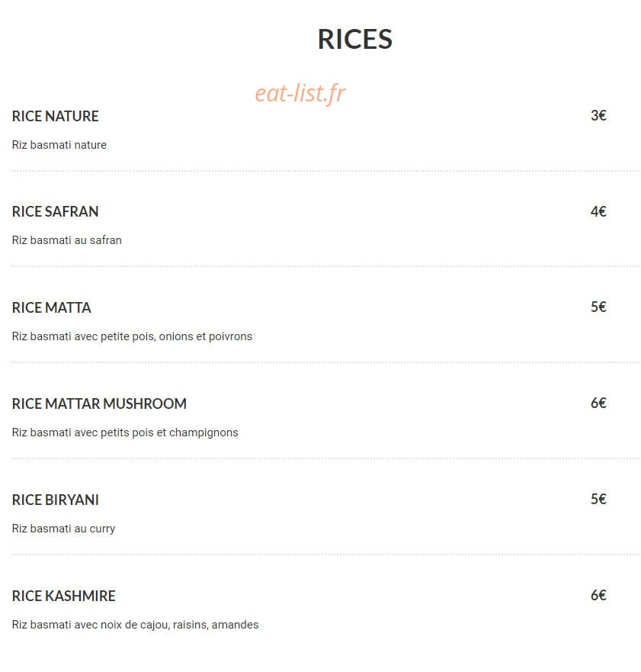This screenshot has height=672, width=641.
Task: Select the RICE KASHMIRE item title
Action: (64, 596)
